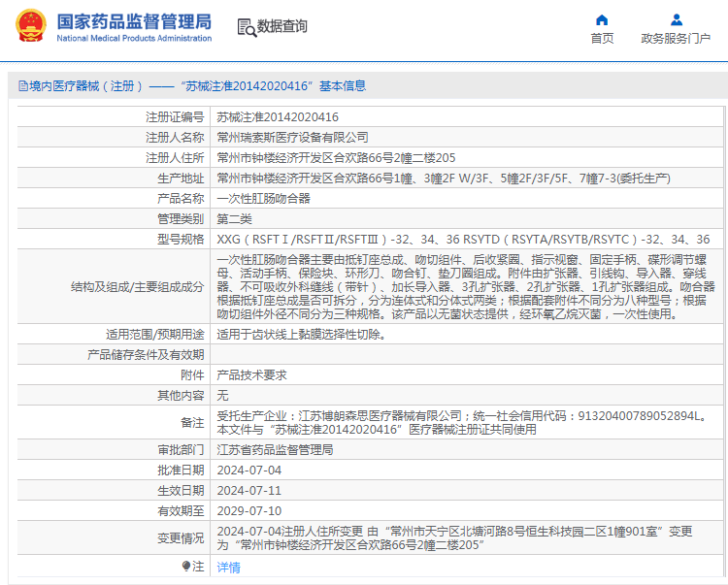Select registrant address 合欢路66号2幢二楼205
The width and height of the screenshot is (728, 585).
[x=336, y=158]
